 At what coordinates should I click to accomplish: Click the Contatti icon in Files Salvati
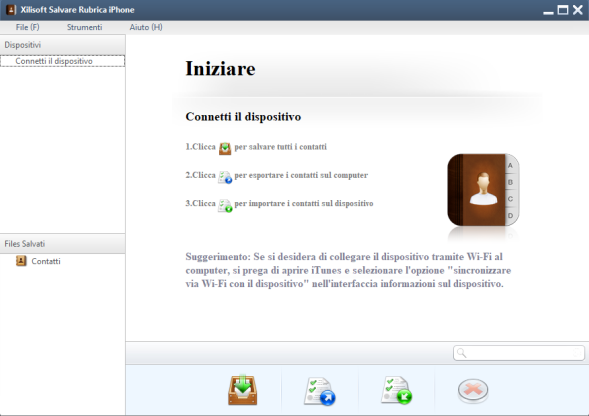21,261
